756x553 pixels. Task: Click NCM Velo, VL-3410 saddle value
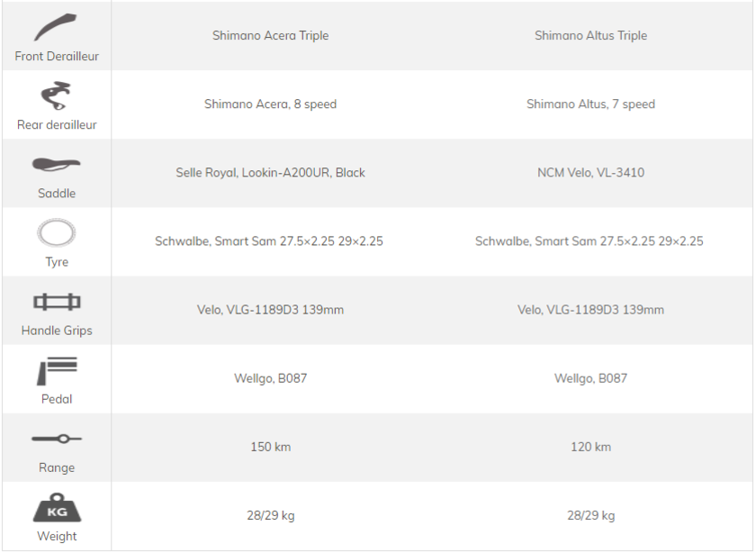(x=590, y=173)
